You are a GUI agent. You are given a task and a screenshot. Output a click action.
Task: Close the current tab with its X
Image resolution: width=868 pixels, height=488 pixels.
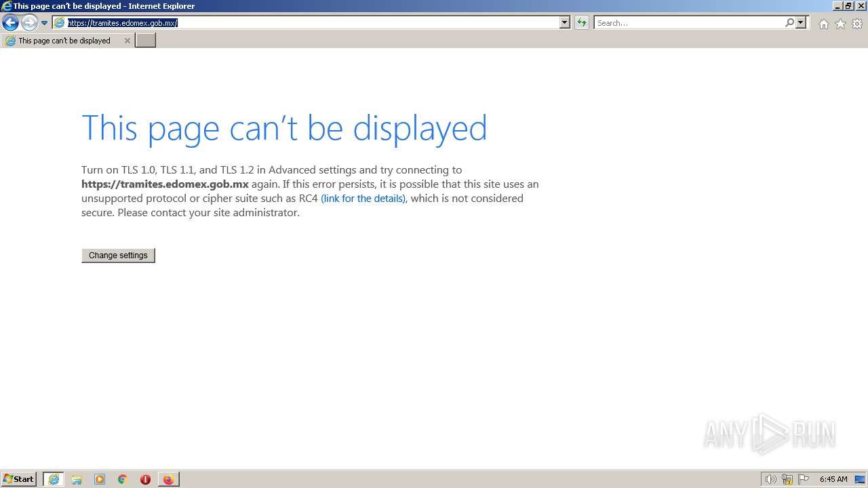pyautogui.click(x=127, y=41)
